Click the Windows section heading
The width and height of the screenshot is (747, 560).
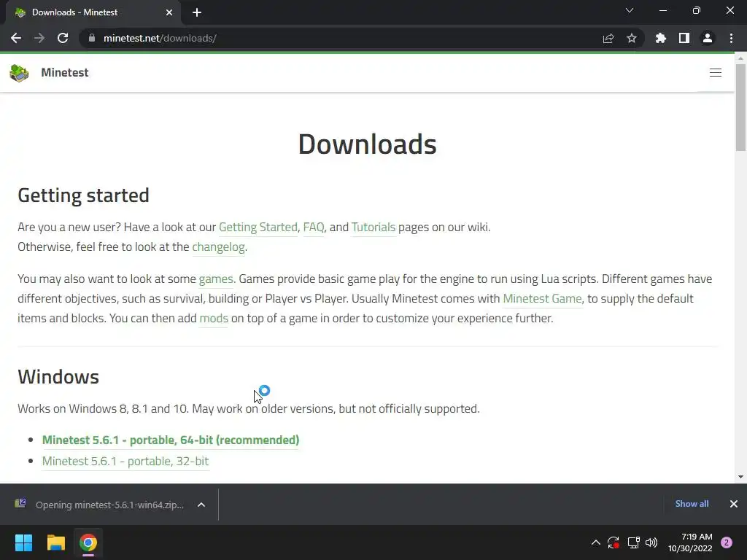[58, 377]
